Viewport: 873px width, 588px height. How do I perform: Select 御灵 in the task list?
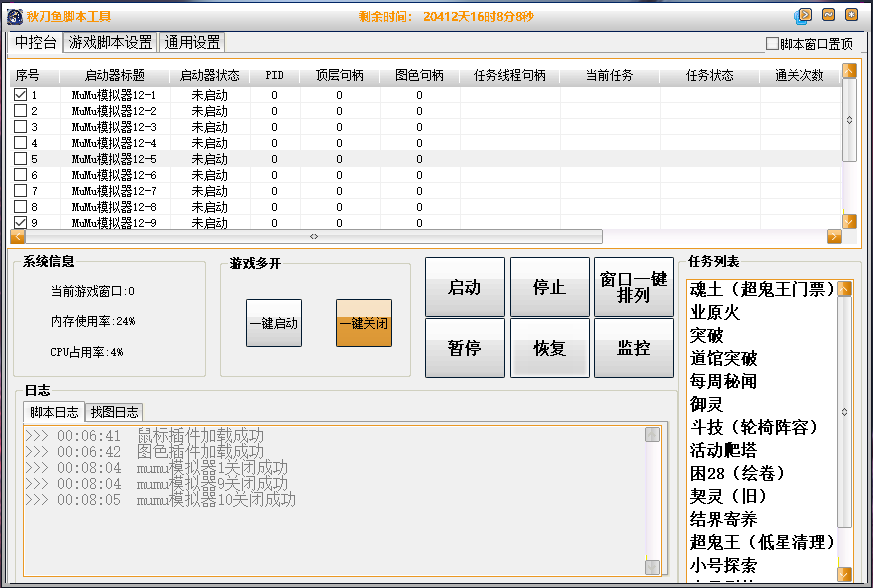[x=707, y=404]
